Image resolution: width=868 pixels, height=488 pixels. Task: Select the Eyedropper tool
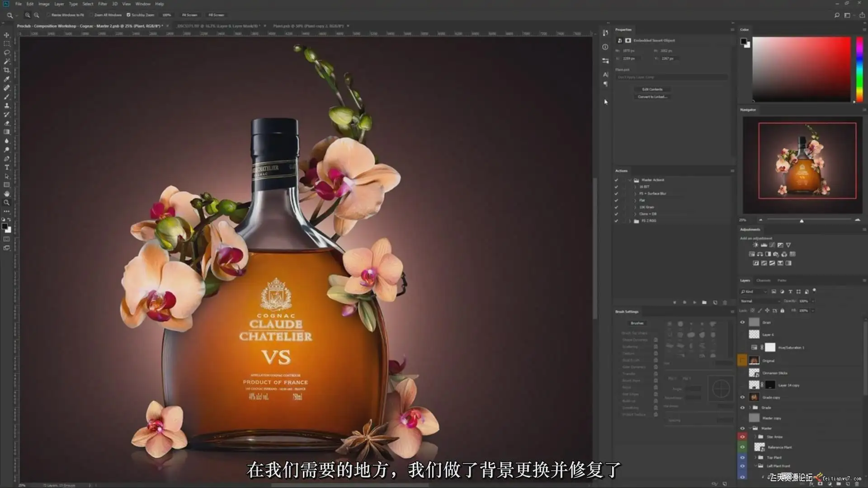6,79
